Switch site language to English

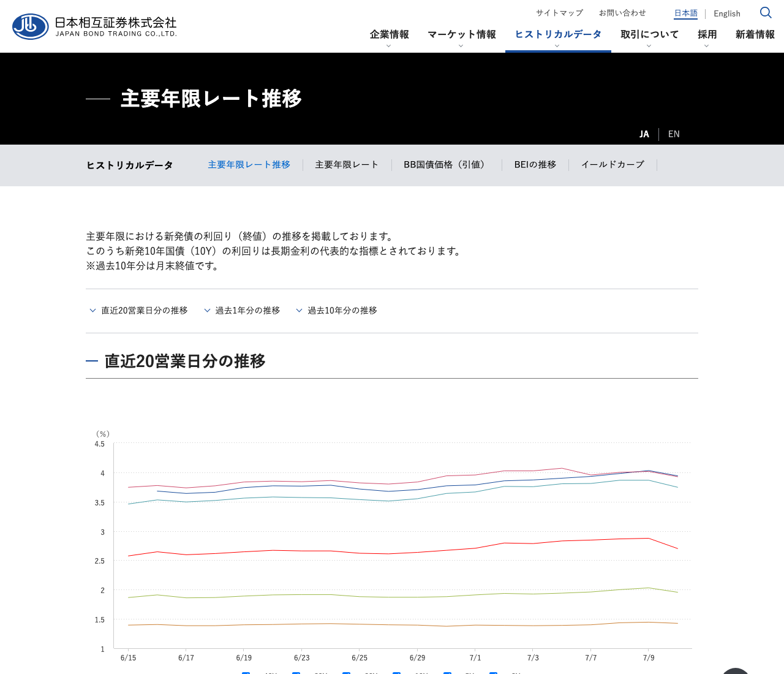pyautogui.click(x=727, y=13)
